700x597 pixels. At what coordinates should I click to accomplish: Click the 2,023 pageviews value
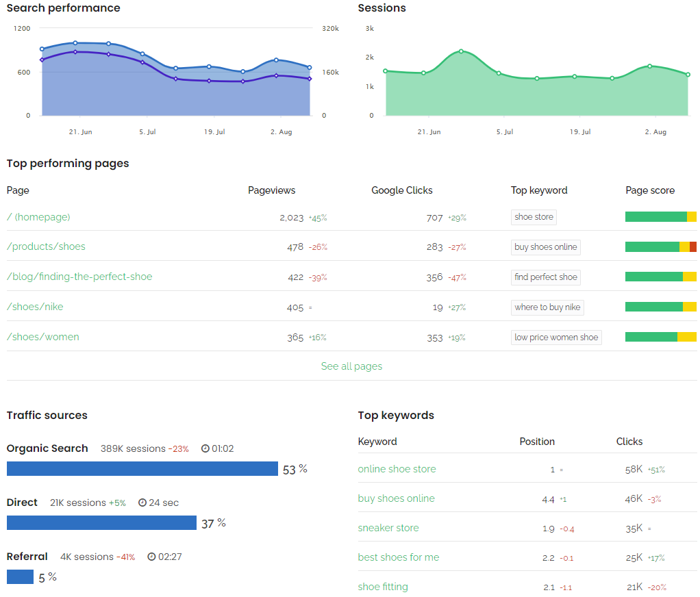click(x=292, y=218)
